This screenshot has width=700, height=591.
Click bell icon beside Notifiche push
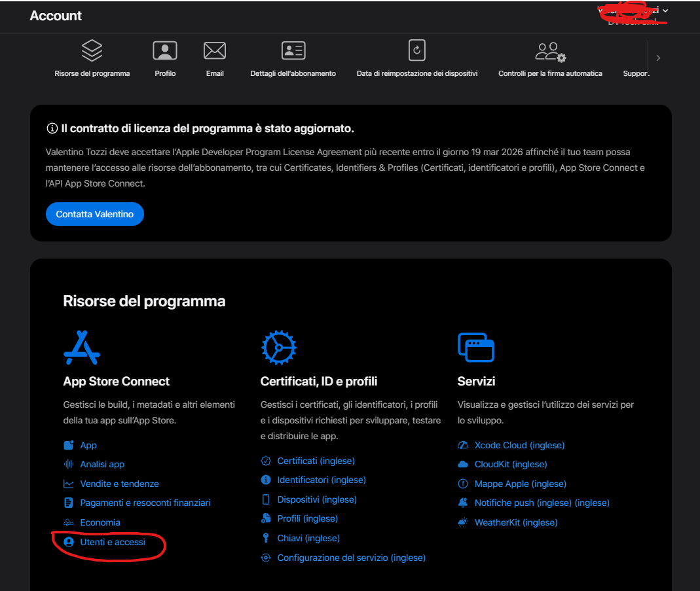coord(463,503)
